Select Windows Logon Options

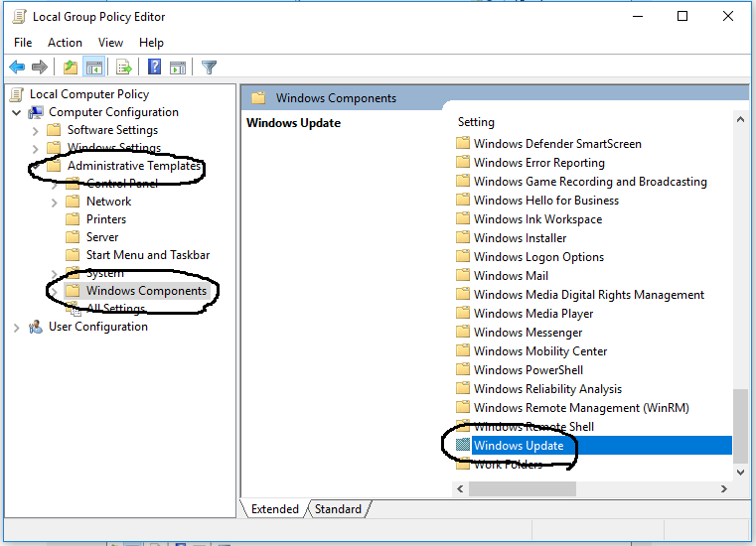pyautogui.click(x=538, y=257)
